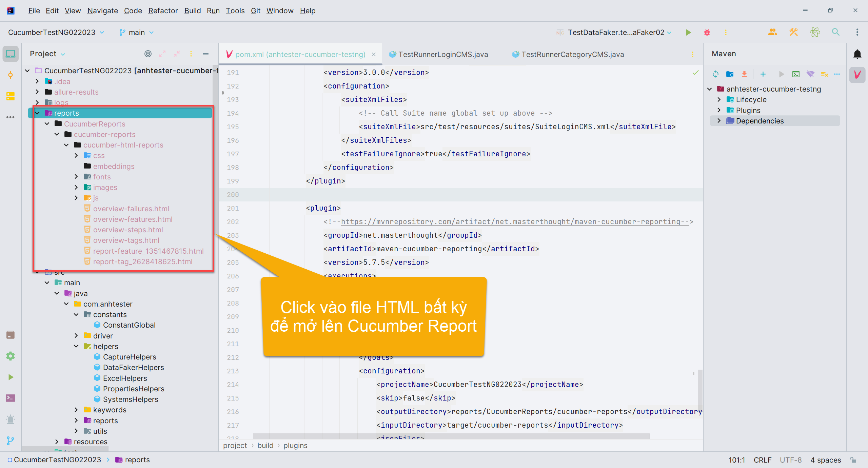Generate sources and update folders icon

730,74
